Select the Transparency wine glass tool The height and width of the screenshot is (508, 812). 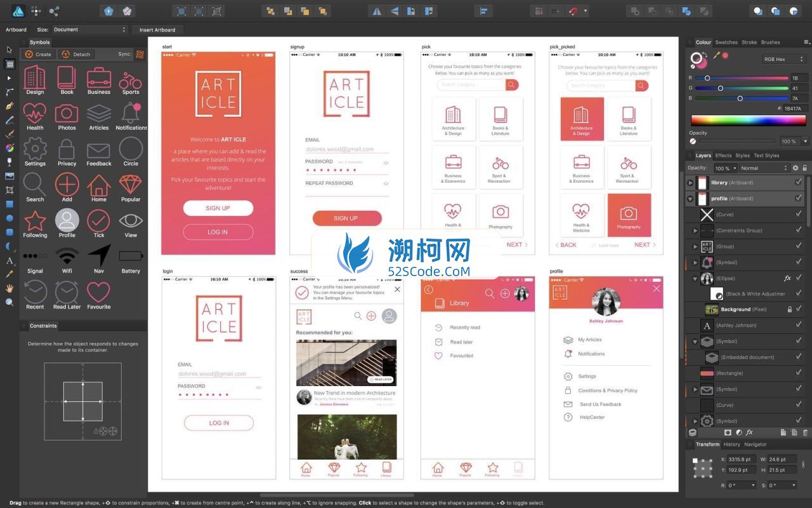10,162
